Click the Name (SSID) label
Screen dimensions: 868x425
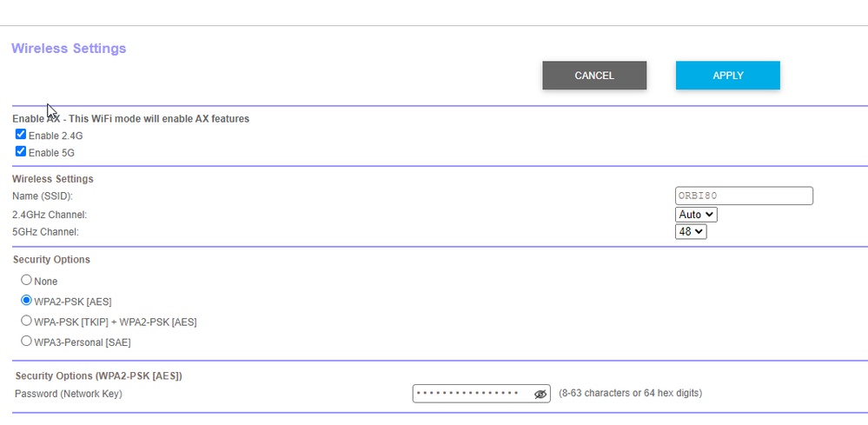coord(43,196)
